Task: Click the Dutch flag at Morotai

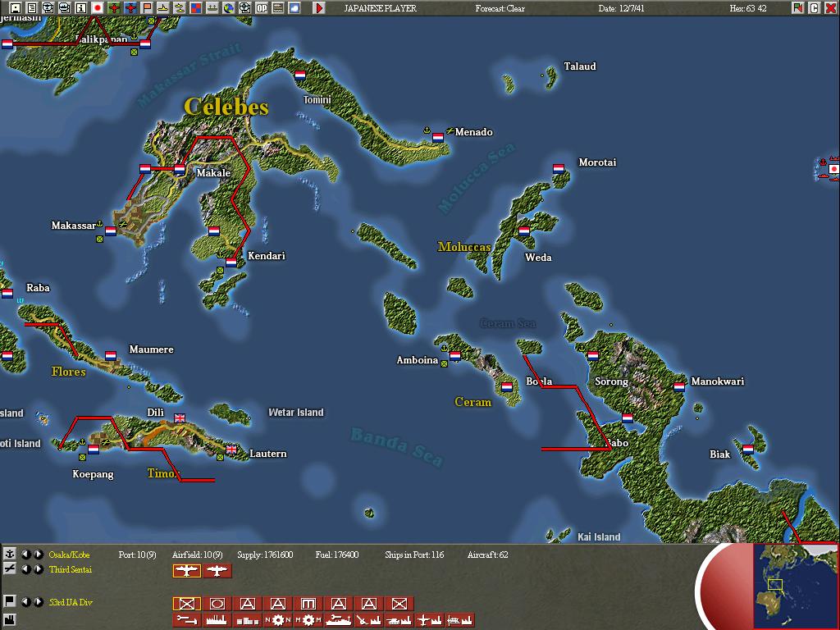Action: [559, 169]
